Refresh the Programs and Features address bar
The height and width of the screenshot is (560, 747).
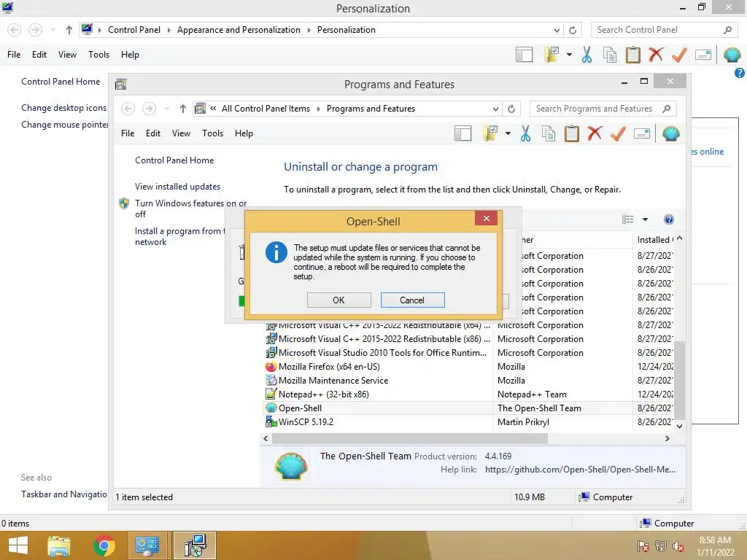(511, 109)
